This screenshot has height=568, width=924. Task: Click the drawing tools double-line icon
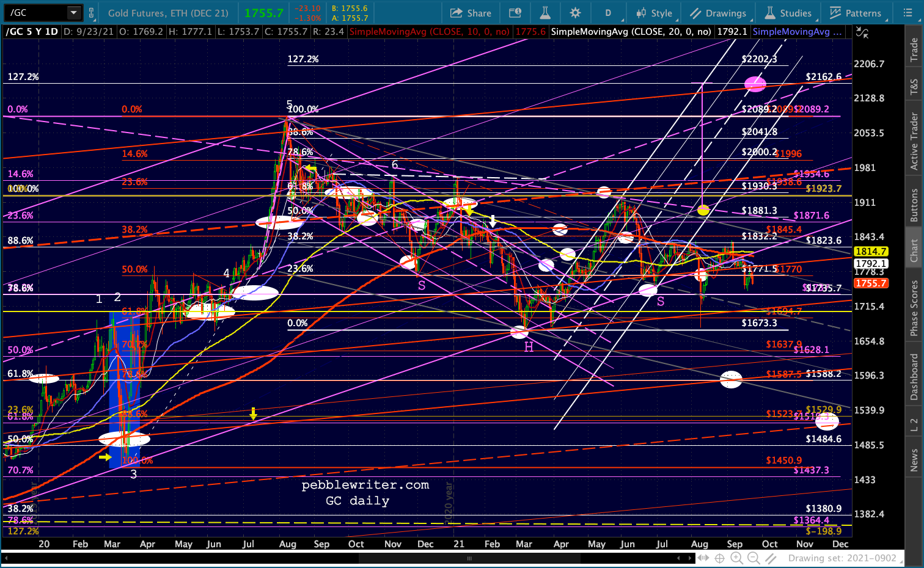click(771, 558)
